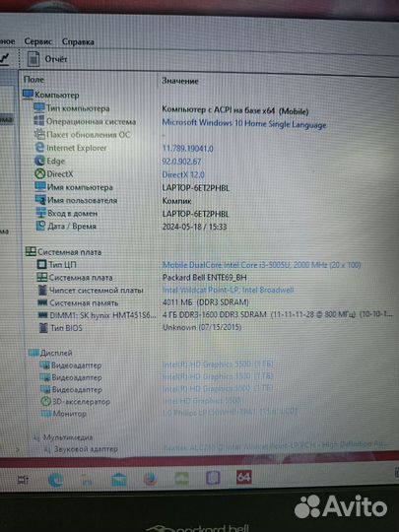This screenshot has height=532, width=399.
Task: Click the 3D-акселератор icon
Action: tap(45, 401)
